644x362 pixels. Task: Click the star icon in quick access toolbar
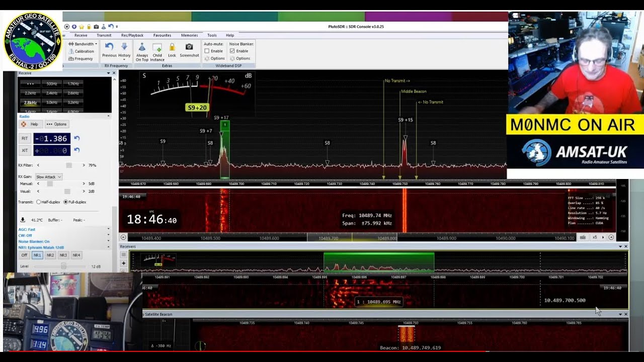coord(82,27)
